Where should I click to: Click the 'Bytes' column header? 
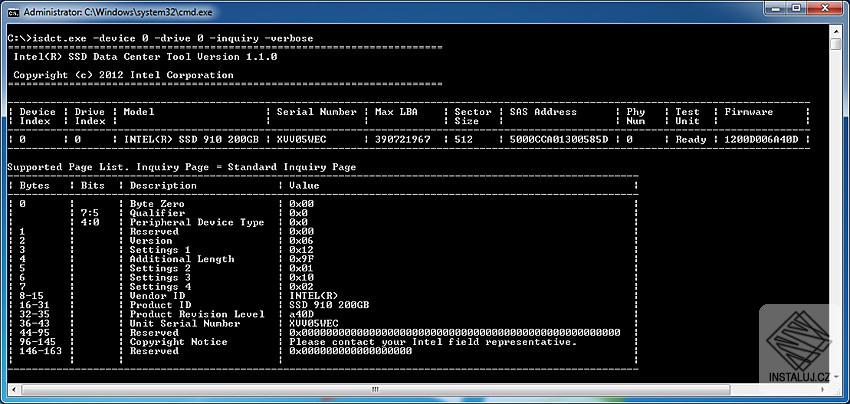(35, 185)
